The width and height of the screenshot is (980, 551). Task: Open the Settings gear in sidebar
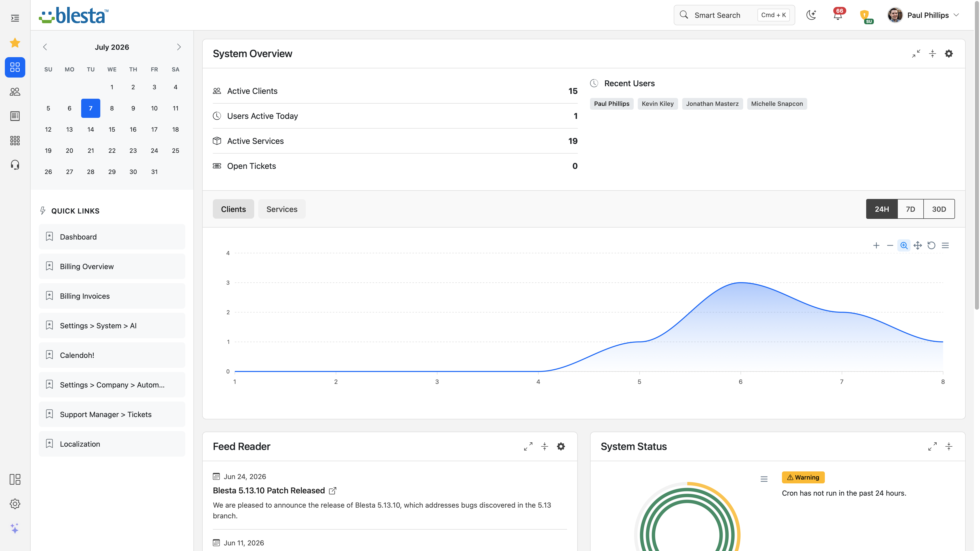pyautogui.click(x=15, y=504)
